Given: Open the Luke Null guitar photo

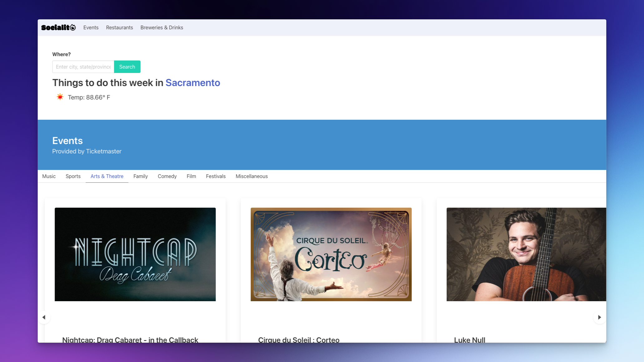Looking at the screenshot, I should click(526, 254).
